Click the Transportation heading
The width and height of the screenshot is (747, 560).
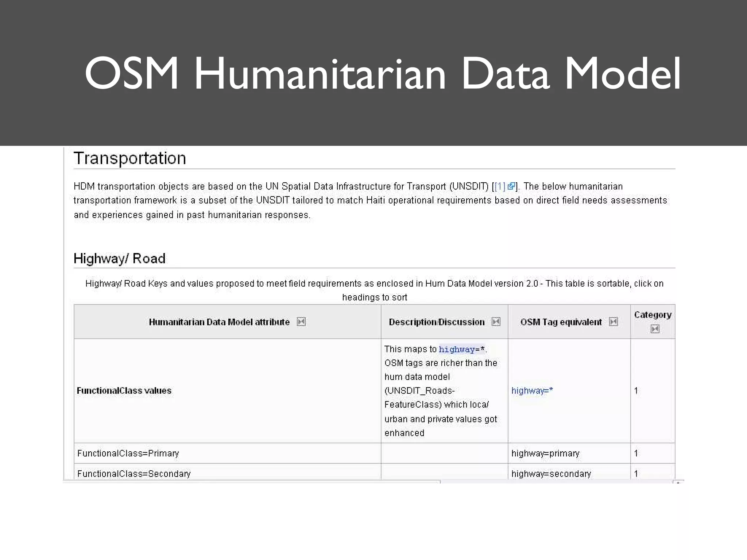tap(130, 158)
